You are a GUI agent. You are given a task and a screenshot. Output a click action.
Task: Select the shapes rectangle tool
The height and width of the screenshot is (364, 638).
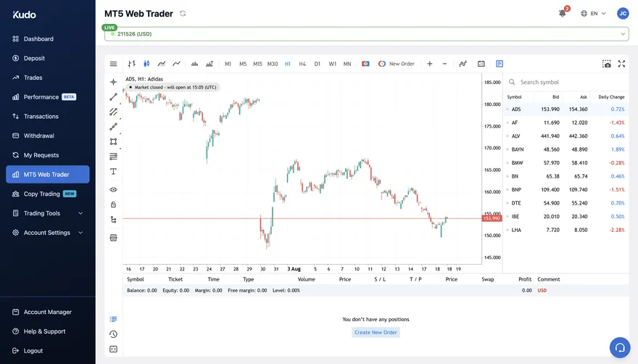[x=114, y=141]
